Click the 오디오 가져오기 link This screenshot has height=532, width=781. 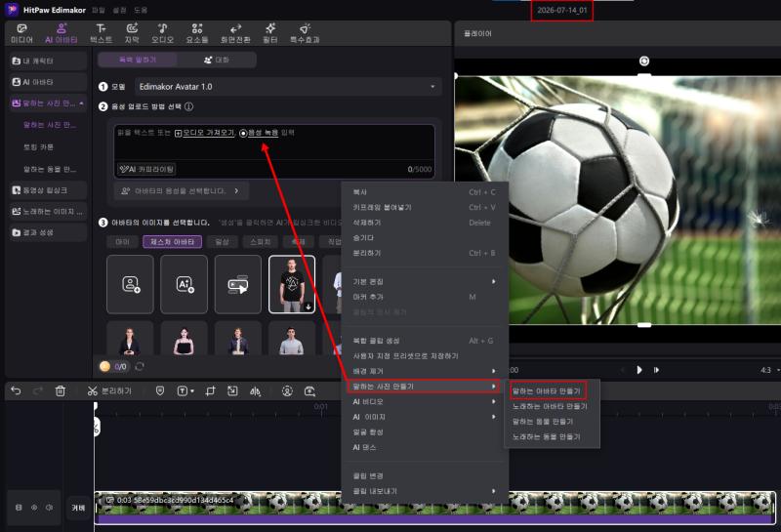(204, 133)
